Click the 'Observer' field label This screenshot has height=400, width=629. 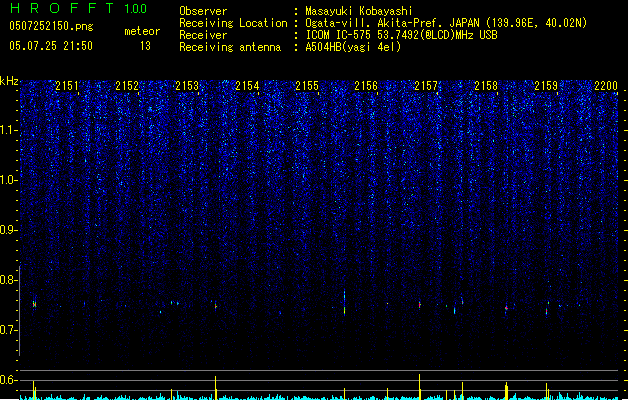[203, 11]
